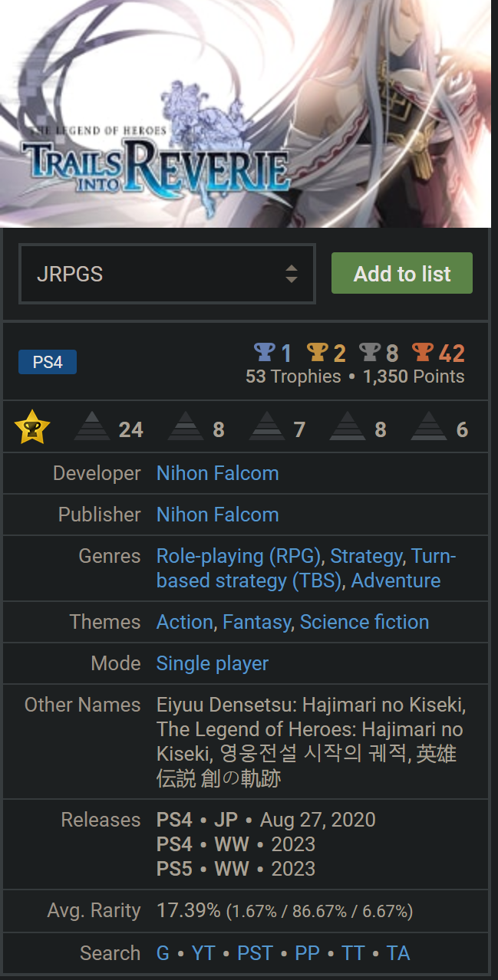Open the Nihon Falcom publisher link
Image resolution: width=498 pixels, height=980 pixels.
(x=218, y=515)
